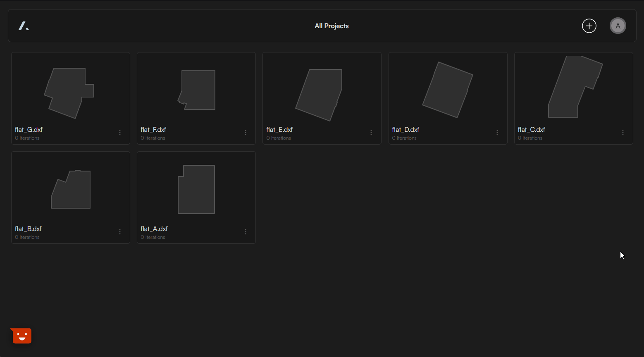Open the flat_G.dxf floor plan thumbnail

(x=69, y=93)
